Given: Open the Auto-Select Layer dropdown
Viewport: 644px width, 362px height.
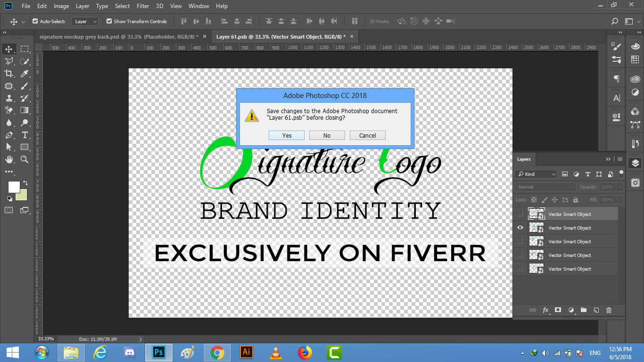Looking at the screenshot, I should coord(85,21).
